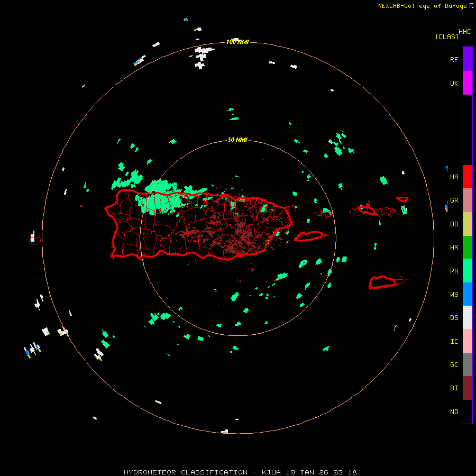Click the GC gray legend swatch
This screenshot has height=476, width=476.
[467, 364]
